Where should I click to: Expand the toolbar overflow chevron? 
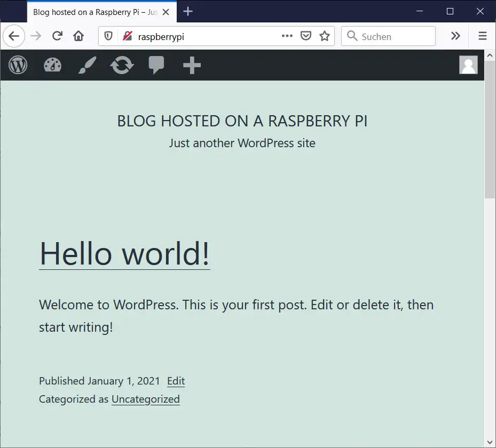tap(455, 36)
